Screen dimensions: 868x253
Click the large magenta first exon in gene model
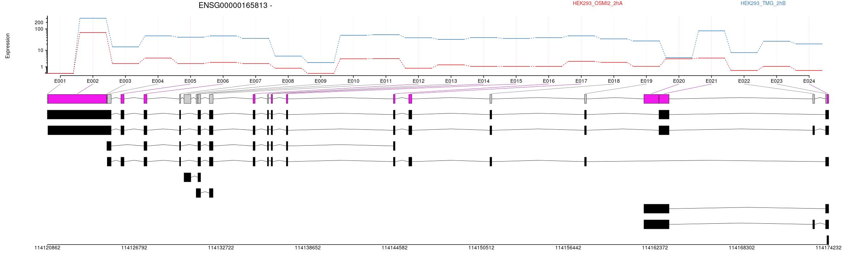tap(77, 99)
